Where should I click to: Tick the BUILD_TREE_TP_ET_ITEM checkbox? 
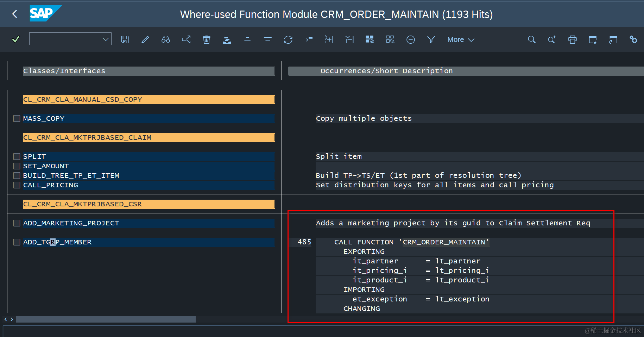(17, 175)
